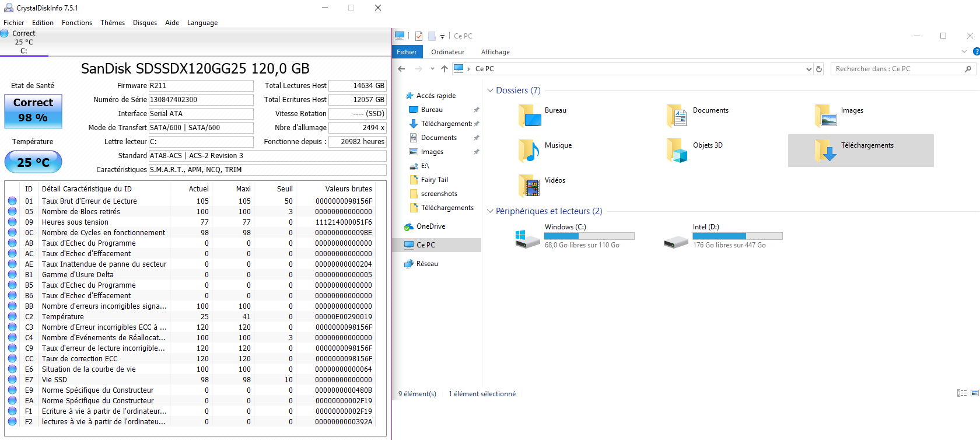Click the new folder icon in quick access toolbar
The height and width of the screenshot is (440, 980).
pyautogui.click(x=432, y=36)
